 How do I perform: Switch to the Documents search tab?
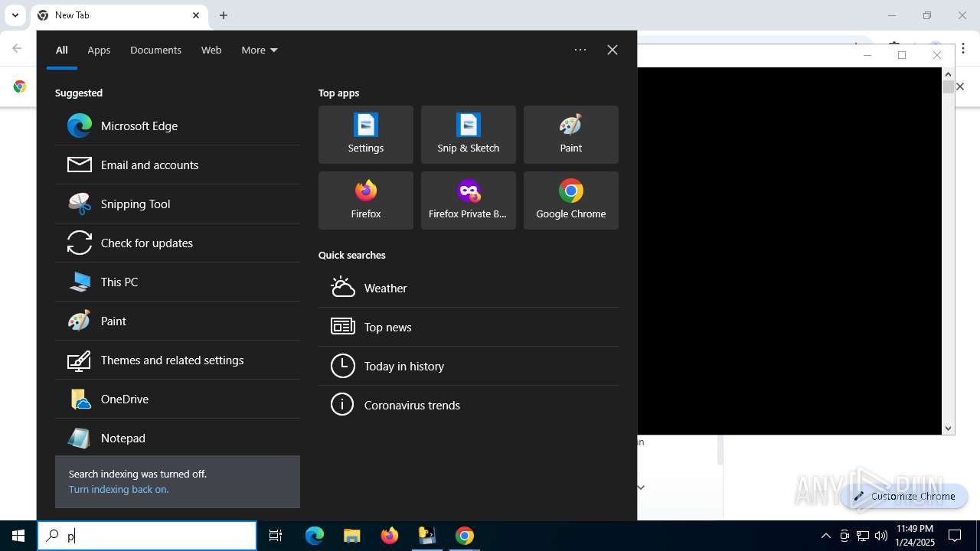click(155, 50)
